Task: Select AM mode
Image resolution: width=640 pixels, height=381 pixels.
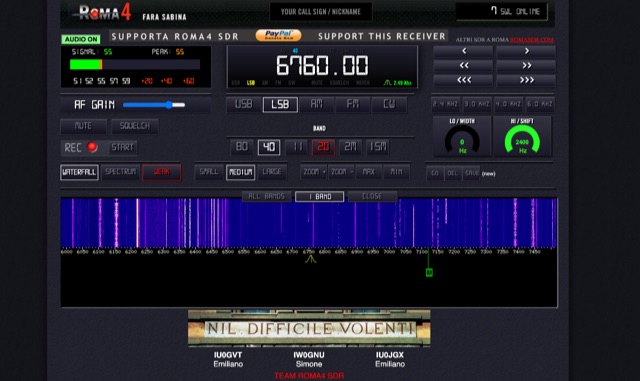Action: 316,105
